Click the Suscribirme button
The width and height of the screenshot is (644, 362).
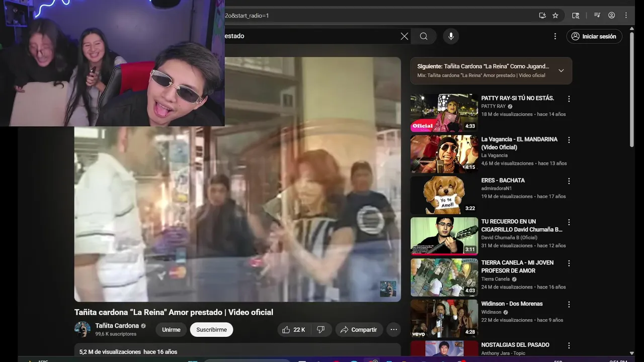[211, 330]
